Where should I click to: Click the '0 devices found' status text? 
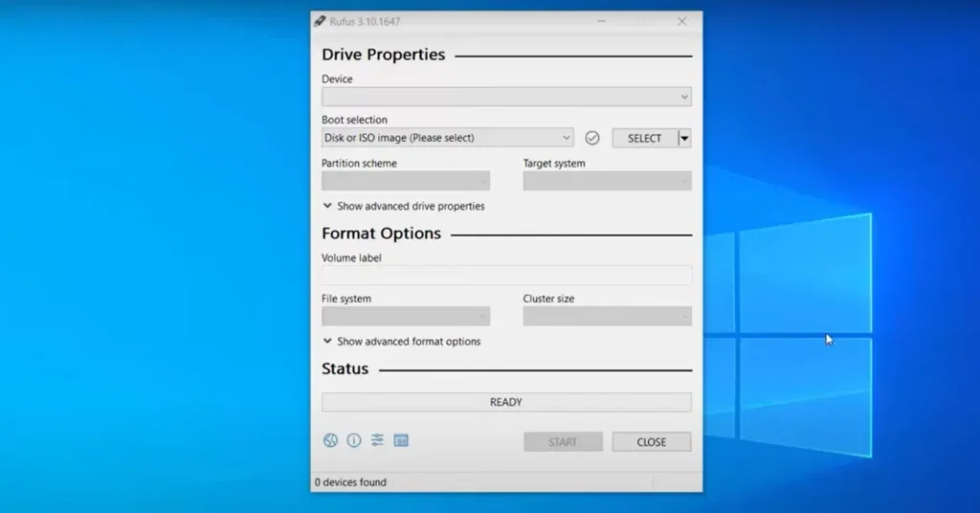tap(350, 482)
